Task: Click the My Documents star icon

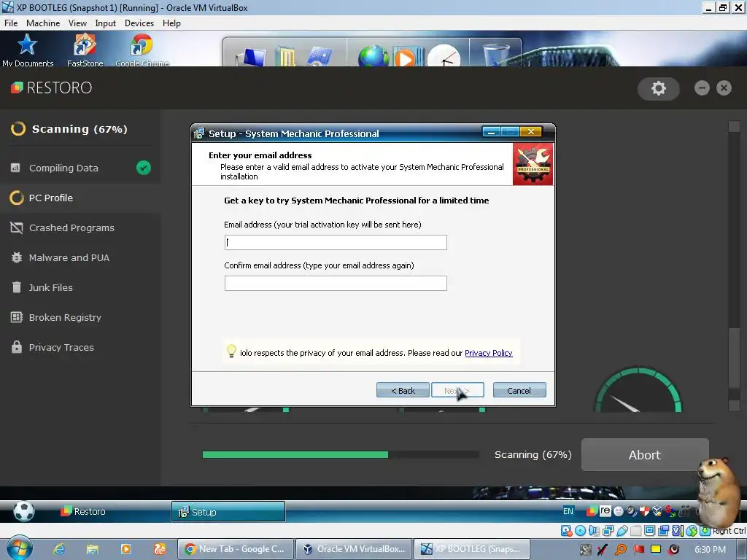Action: pos(27,45)
